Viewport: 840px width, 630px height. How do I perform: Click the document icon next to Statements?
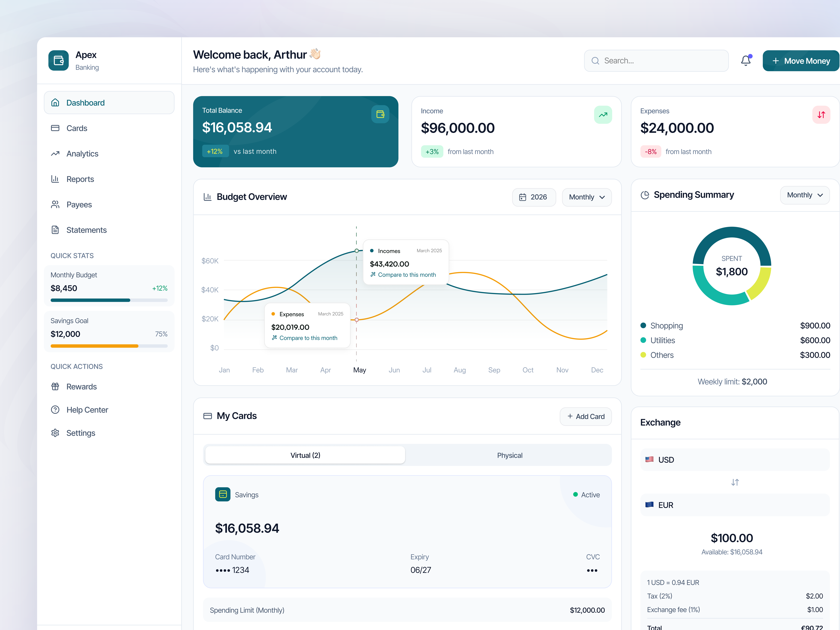pos(55,230)
